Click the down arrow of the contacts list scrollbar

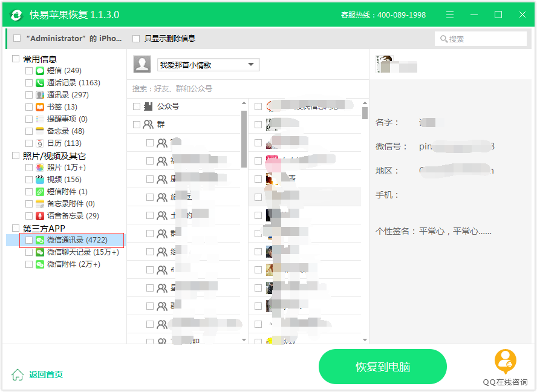[x=365, y=340]
